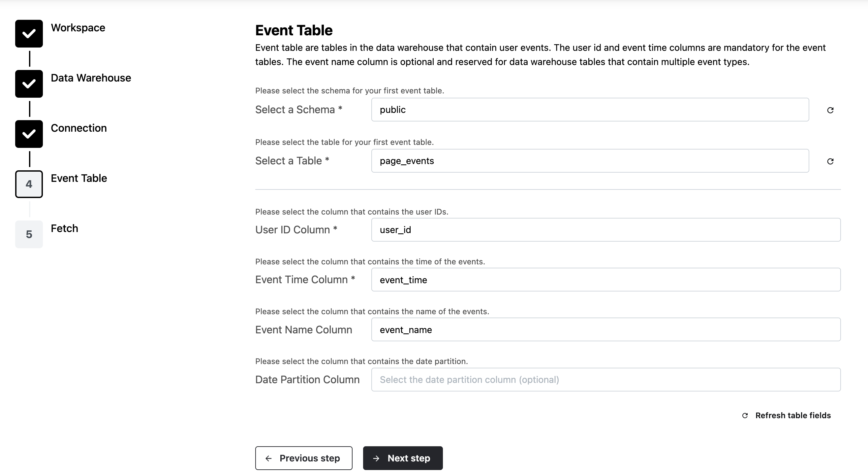Click refresh icon beside Select a Schema

(x=830, y=110)
